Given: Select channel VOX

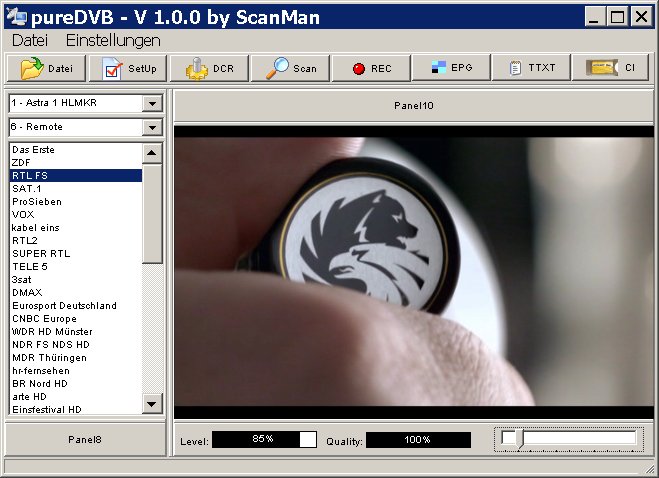Looking at the screenshot, I should (x=76, y=215).
